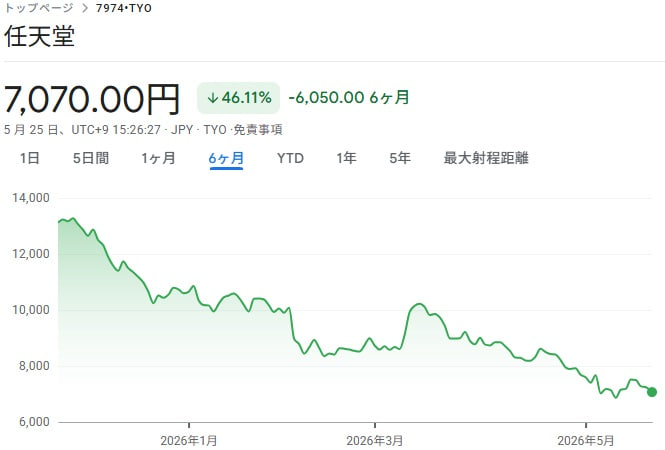Click the 6,000 y-axis label
The height and width of the screenshot is (450, 665).
(34, 422)
